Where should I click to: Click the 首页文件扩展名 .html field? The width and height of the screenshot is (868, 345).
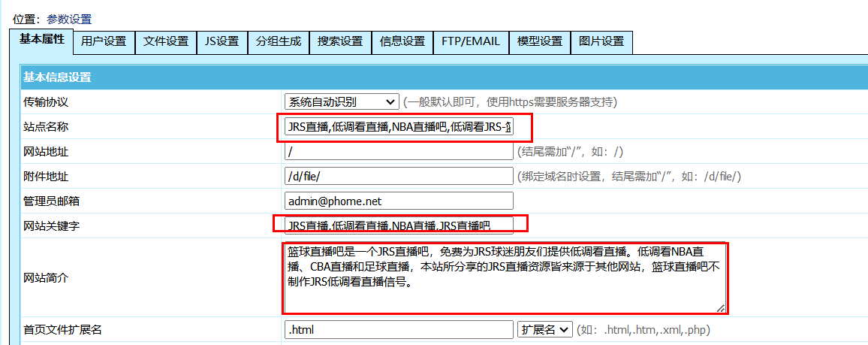[399, 329]
